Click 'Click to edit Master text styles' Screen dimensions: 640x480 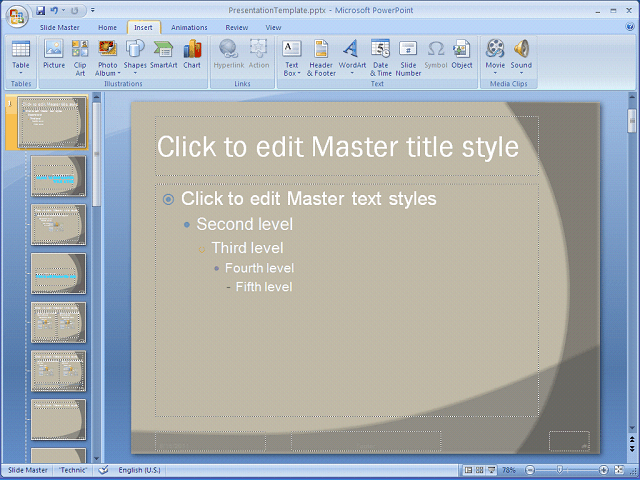[x=309, y=199]
